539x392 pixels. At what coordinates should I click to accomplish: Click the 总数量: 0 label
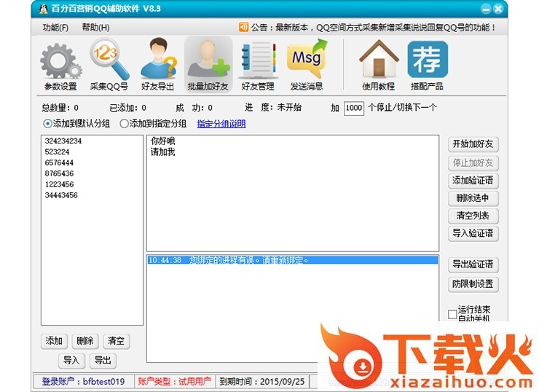60,108
